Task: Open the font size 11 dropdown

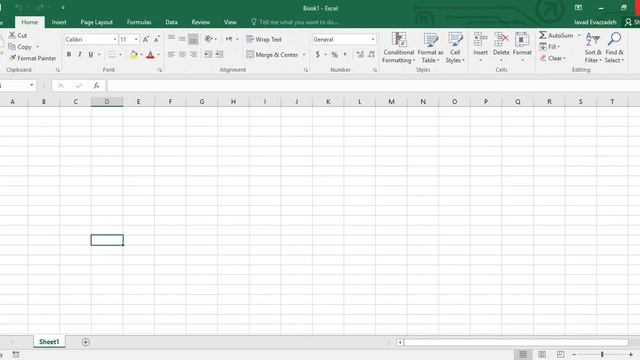Action: pyautogui.click(x=136, y=39)
